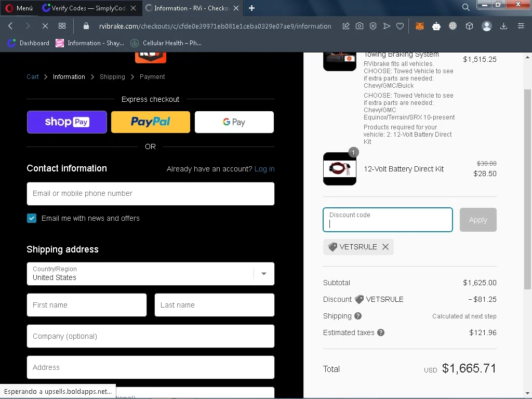This screenshot has height=399, width=532.
Task: Click the $1,665.71 total amount
Action: point(469,368)
